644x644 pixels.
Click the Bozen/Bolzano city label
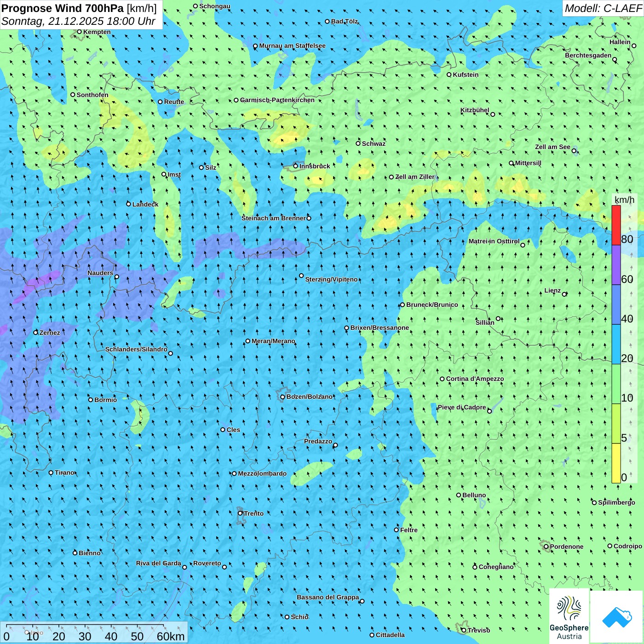[309, 397]
